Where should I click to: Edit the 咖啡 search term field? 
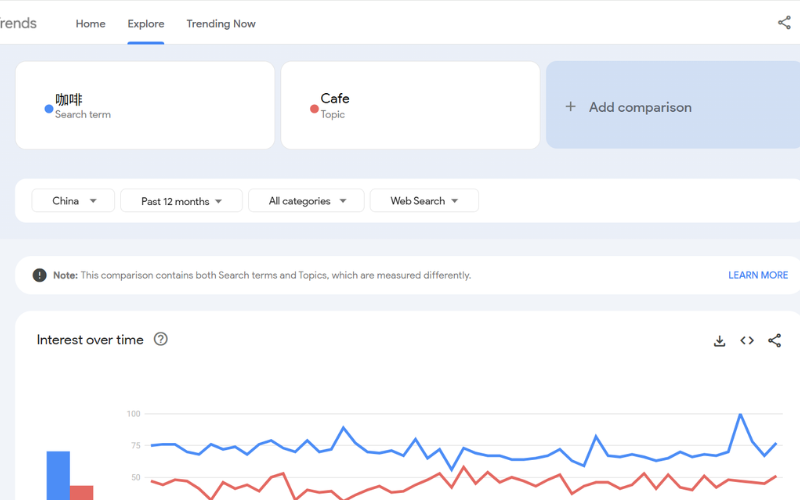[145, 105]
